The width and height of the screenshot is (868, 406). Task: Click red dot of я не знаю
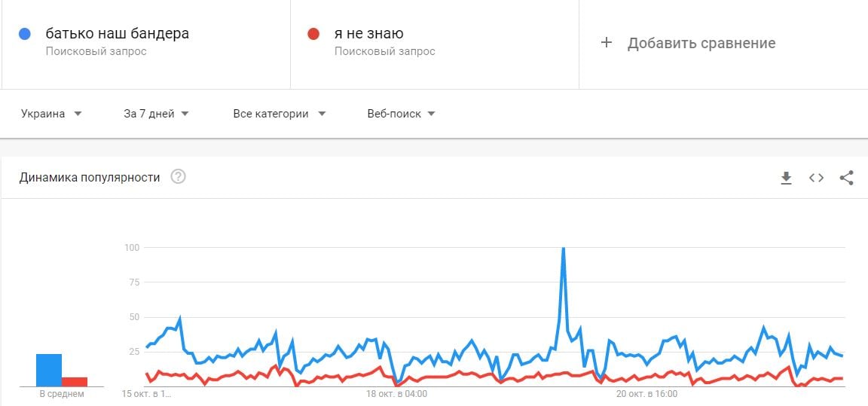coord(313,34)
